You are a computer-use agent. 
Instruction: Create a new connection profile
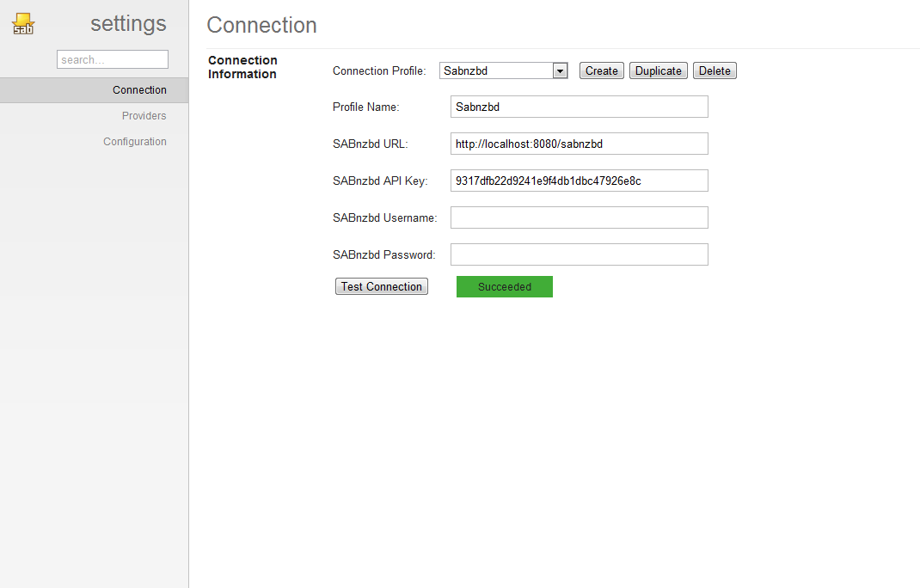[601, 70]
